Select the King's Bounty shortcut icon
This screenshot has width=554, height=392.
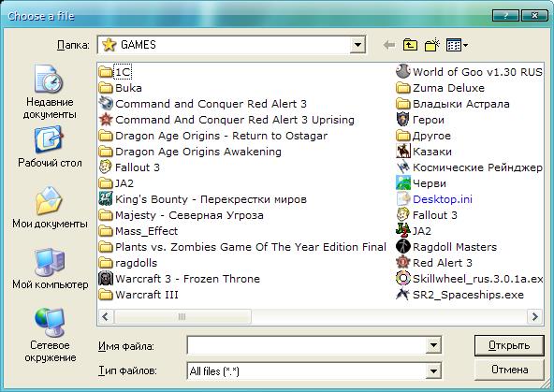coord(106,199)
